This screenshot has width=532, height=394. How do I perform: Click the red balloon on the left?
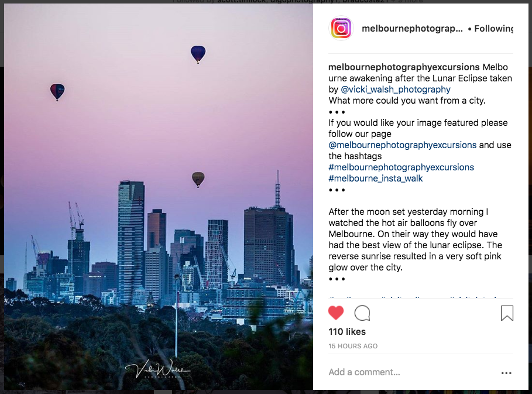point(57,92)
